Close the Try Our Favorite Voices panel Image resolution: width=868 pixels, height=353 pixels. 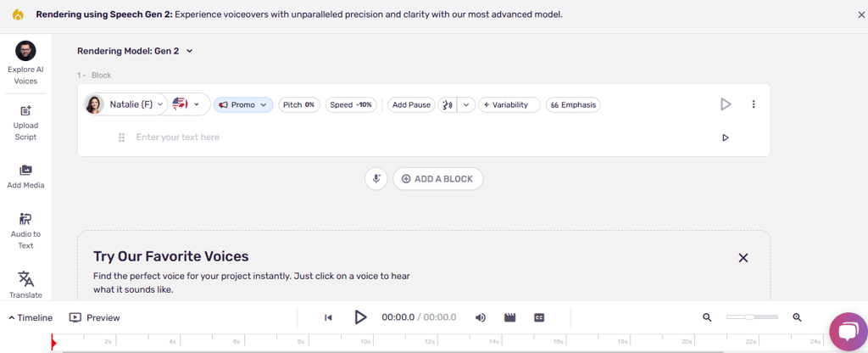point(743,258)
